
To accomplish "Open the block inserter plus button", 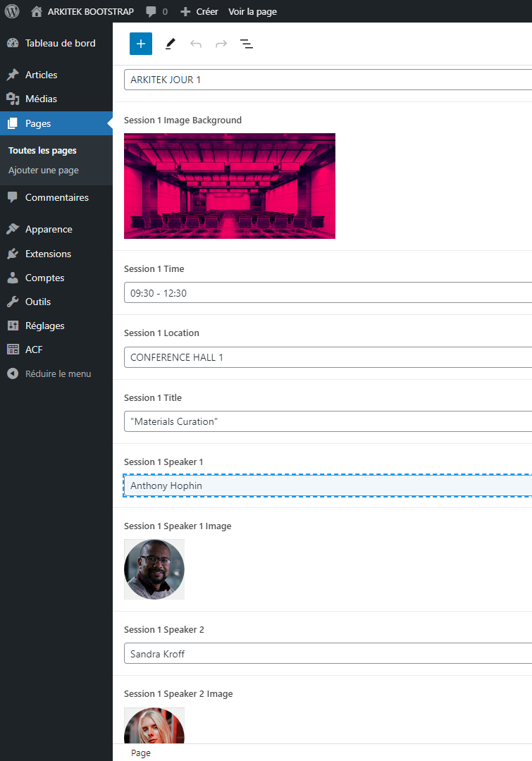I will 141,44.
